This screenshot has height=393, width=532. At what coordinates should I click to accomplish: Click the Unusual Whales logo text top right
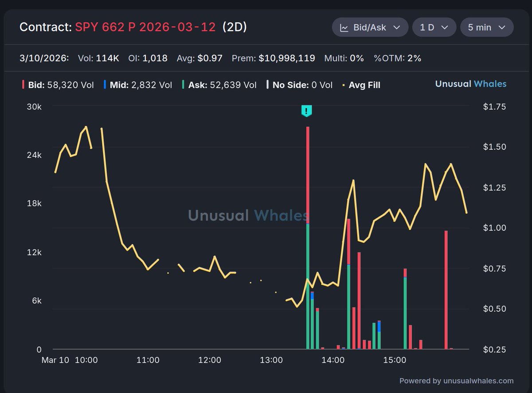click(470, 84)
